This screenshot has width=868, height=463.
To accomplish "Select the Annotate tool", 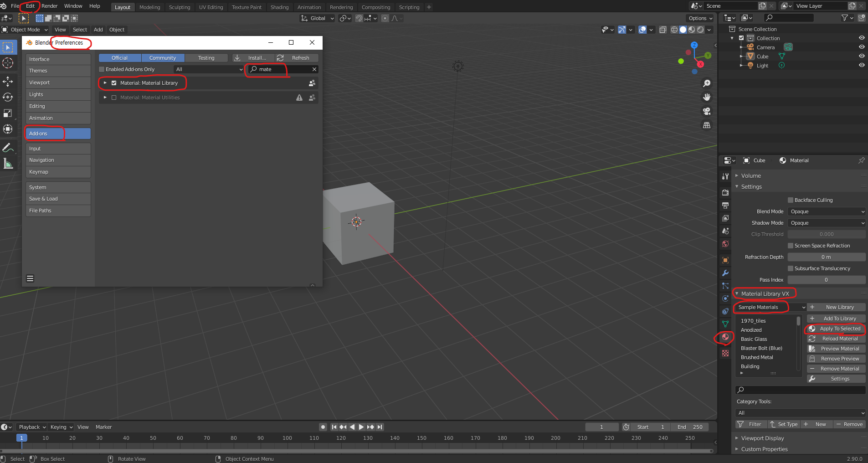I will point(8,148).
